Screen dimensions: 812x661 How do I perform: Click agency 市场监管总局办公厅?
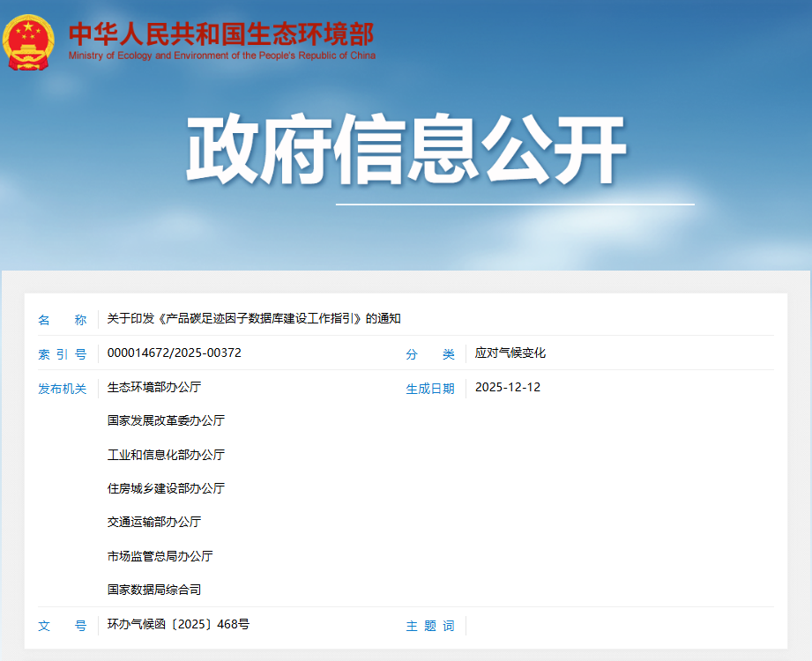(x=160, y=556)
